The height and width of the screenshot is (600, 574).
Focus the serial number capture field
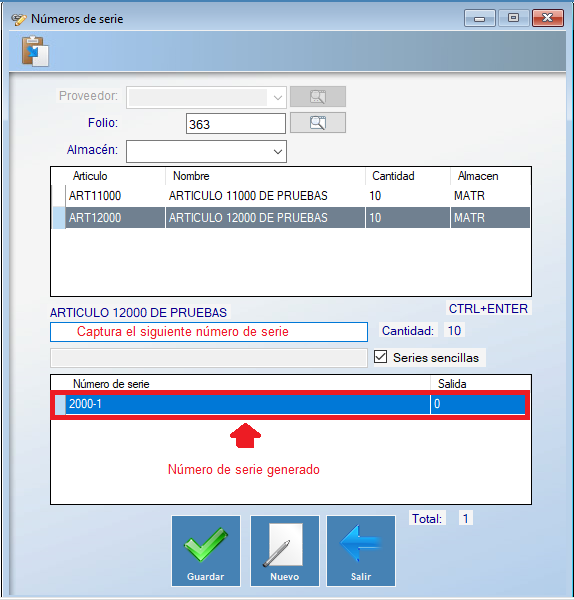[209, 332]
